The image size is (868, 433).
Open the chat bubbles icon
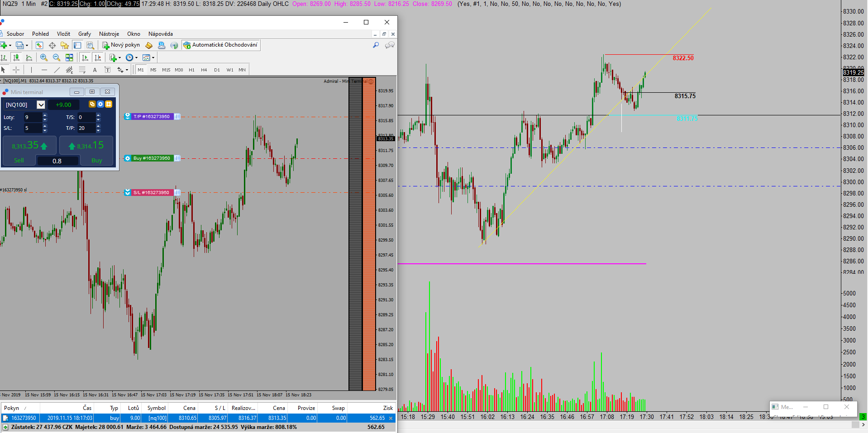click(x=390, y=45)
